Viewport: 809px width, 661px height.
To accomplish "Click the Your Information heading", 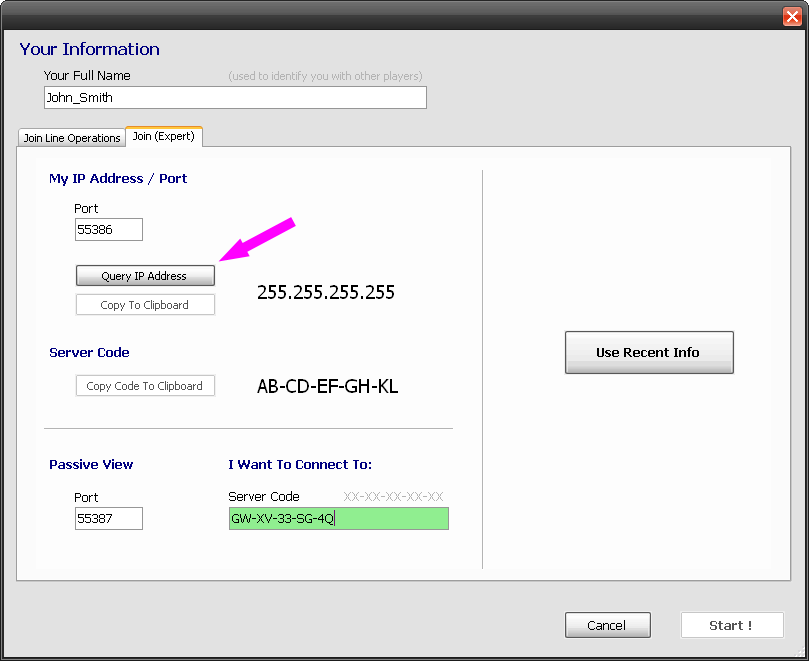I will point(89,49).
